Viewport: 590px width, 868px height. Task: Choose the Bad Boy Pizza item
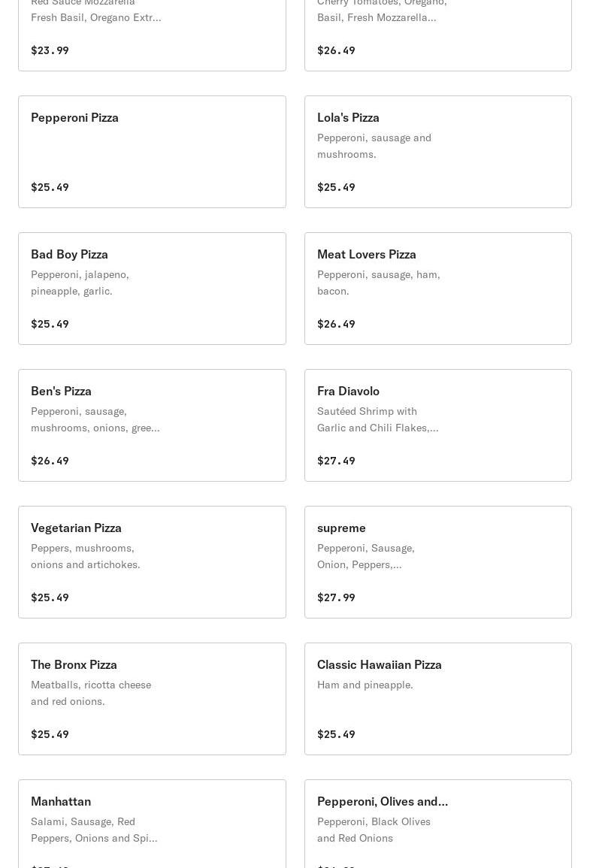click(152, 289)
